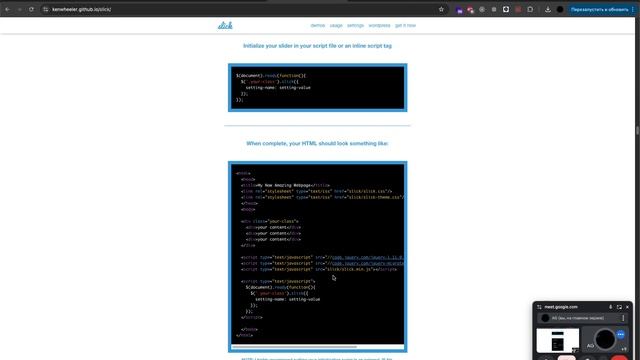Open tab options icon in Meet popup
Image resolution: width=640 pixels, height=360 pixels.
point(539,307)
